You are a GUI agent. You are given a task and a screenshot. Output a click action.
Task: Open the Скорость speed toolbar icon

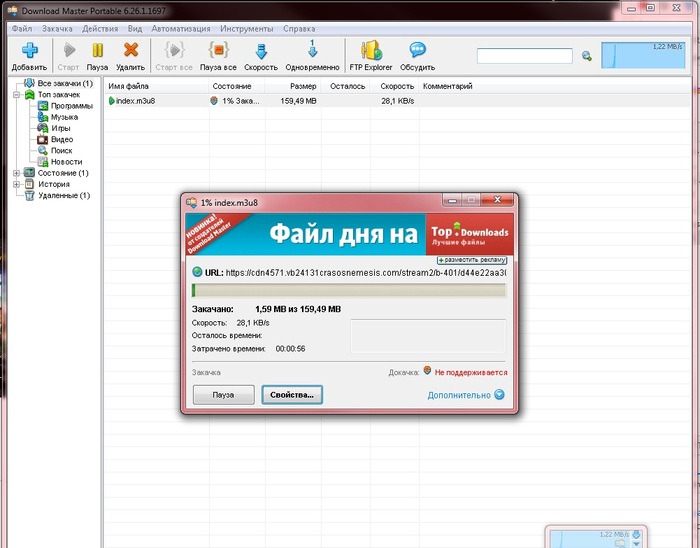click(x=261, y=51)
